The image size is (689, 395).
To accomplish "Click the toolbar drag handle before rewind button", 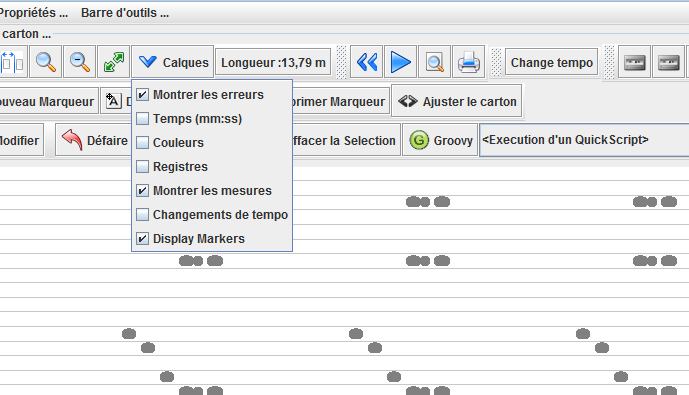I will tap(341, 62).
